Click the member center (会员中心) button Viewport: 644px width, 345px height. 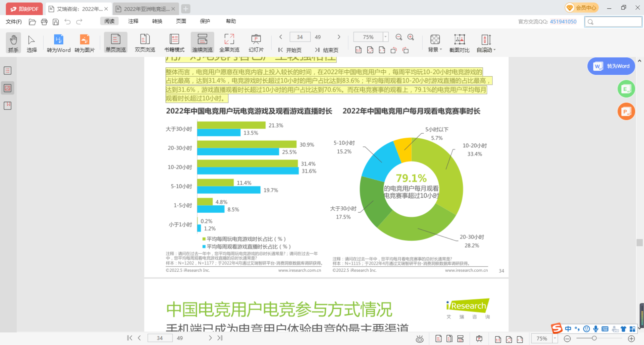click(x=582, y=8)
